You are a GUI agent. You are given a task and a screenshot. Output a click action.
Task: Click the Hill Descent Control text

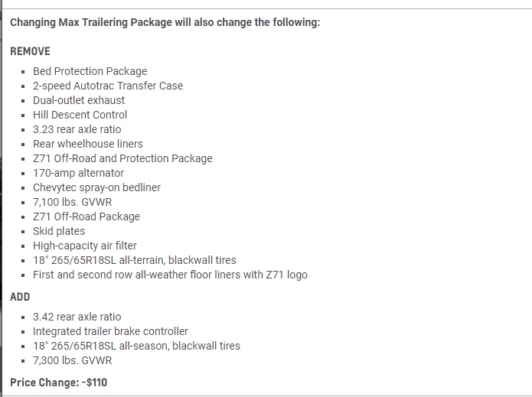coord(80,115)
